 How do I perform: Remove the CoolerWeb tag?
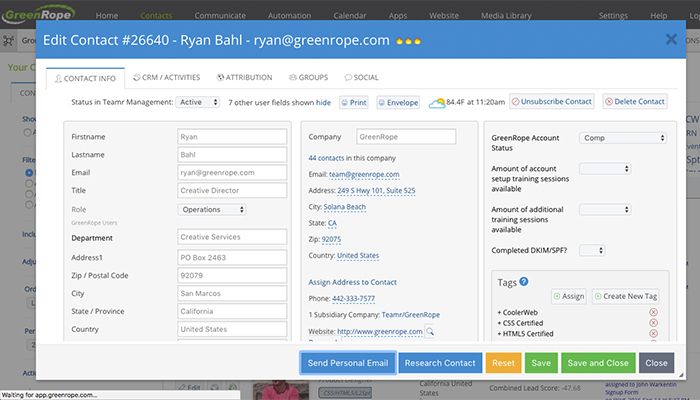[x=653, y=312]
